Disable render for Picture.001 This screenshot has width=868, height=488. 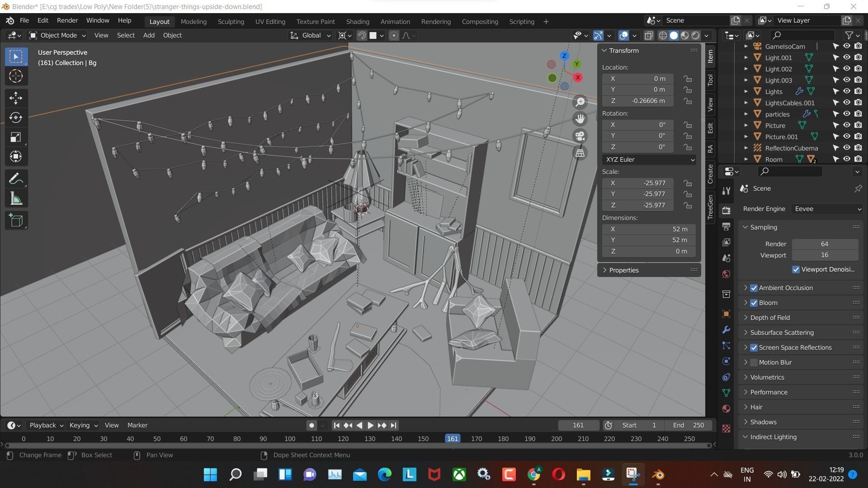858,136
